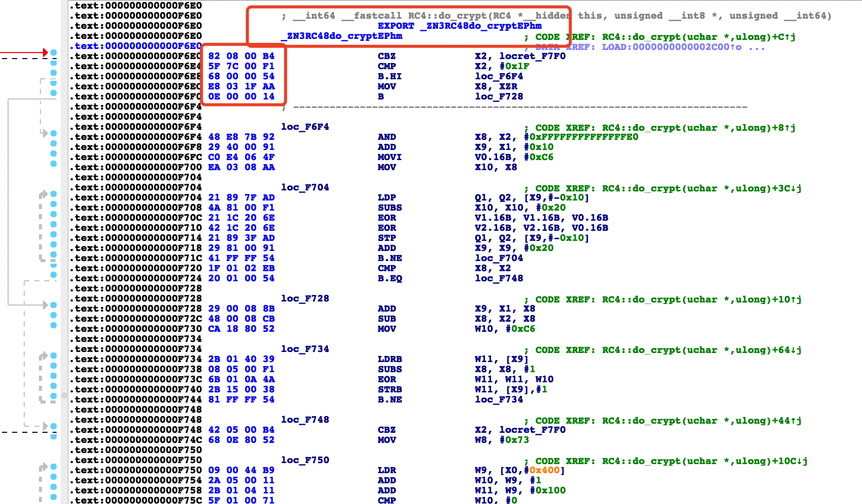This screenshot has width=862, height=504.
Task: Jump to locret_F7F0 operand in CBZ at F6E0
Action: click(533, 56)
